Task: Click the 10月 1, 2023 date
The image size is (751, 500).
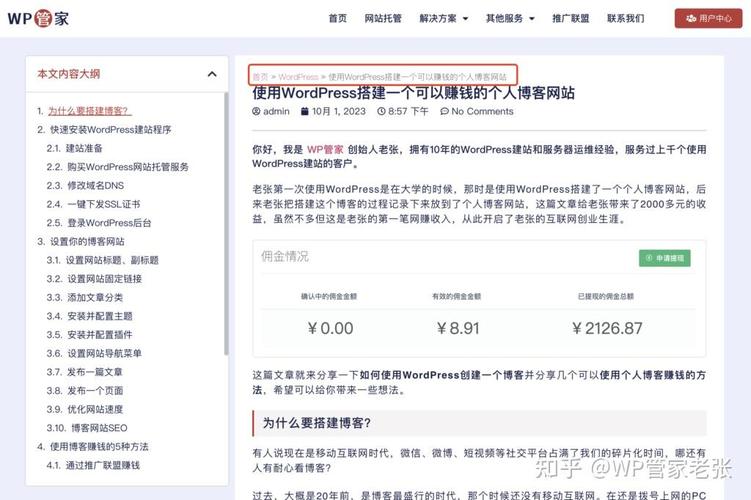Action: 339,111
